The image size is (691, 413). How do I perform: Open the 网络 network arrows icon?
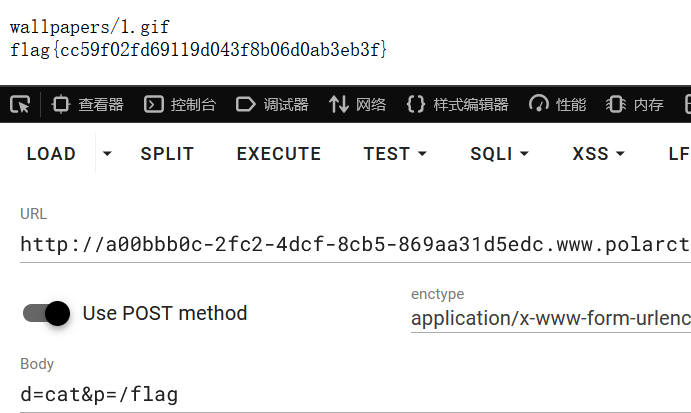[339, 104]
